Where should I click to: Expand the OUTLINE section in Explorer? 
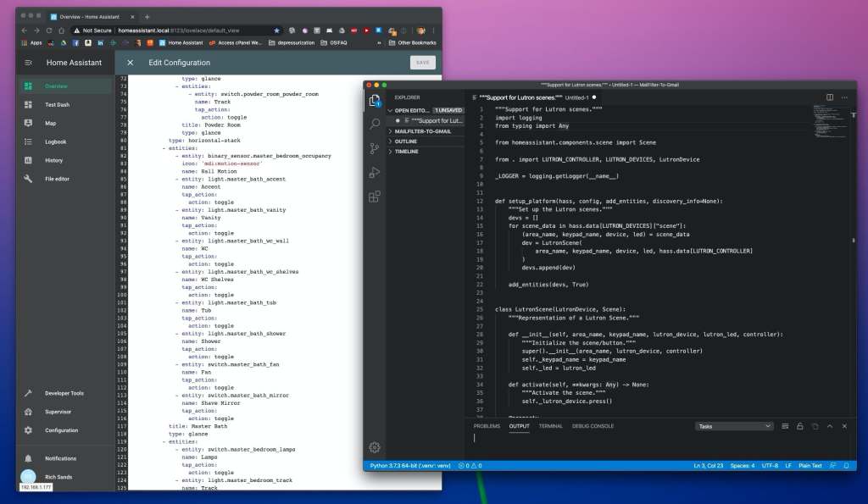point(407,141)
